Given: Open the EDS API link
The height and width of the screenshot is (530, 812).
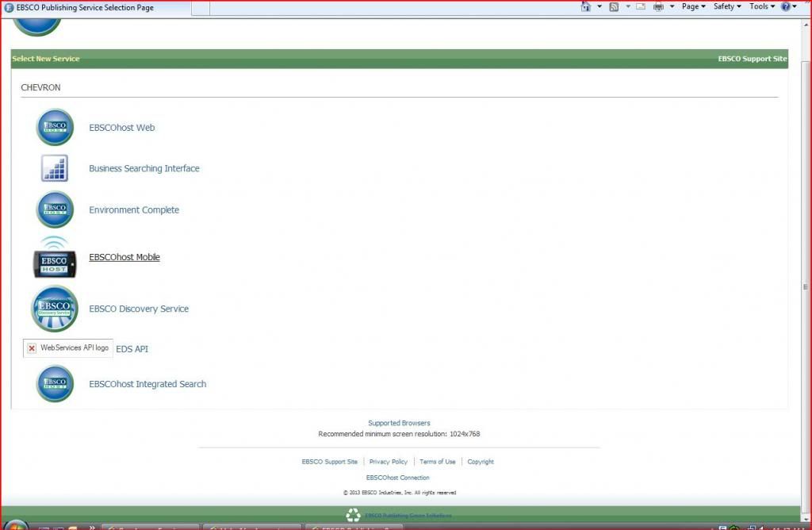Looking at the screenshot, I should point(132,349).
